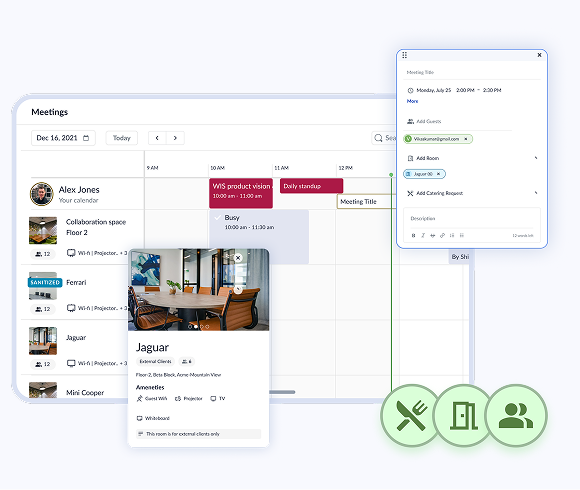
Task: Go to next day with right chevron
Action: point(175,138)
